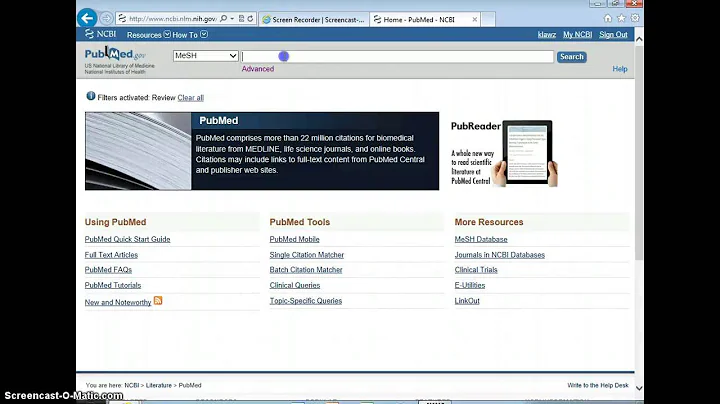Open the MeSH Database link
Screen dimensions: 720x404
(481, 239)
